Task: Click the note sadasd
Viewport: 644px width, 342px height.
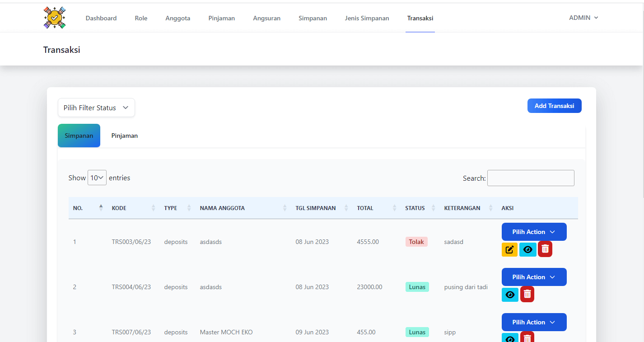Action: [x=454, y=242]
